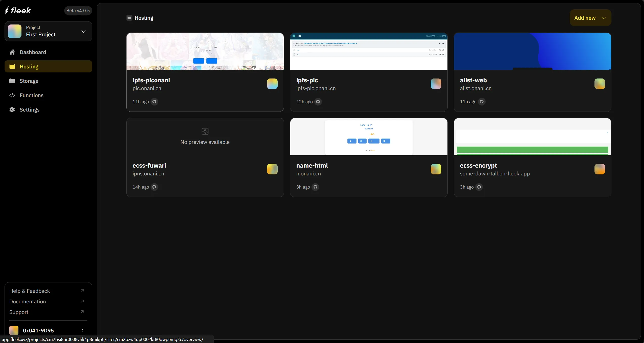This screenshot has height=343, width=644.
Task: Open the Add new dropdown
Action: [590, 18]
